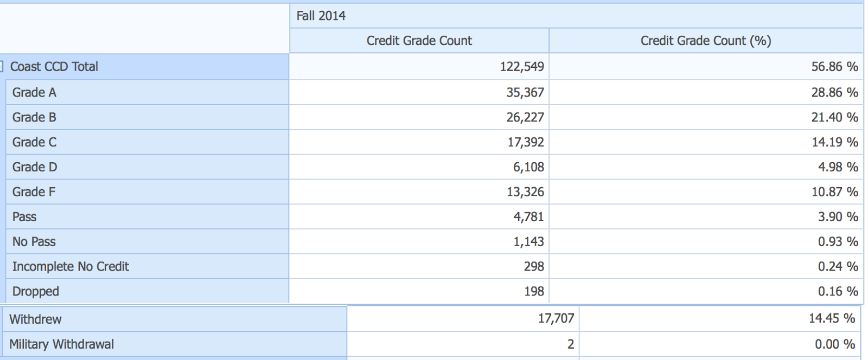Click the 21.40 % Grade B cell
Viewport: 868px width, 360px height.
point(706,118)
